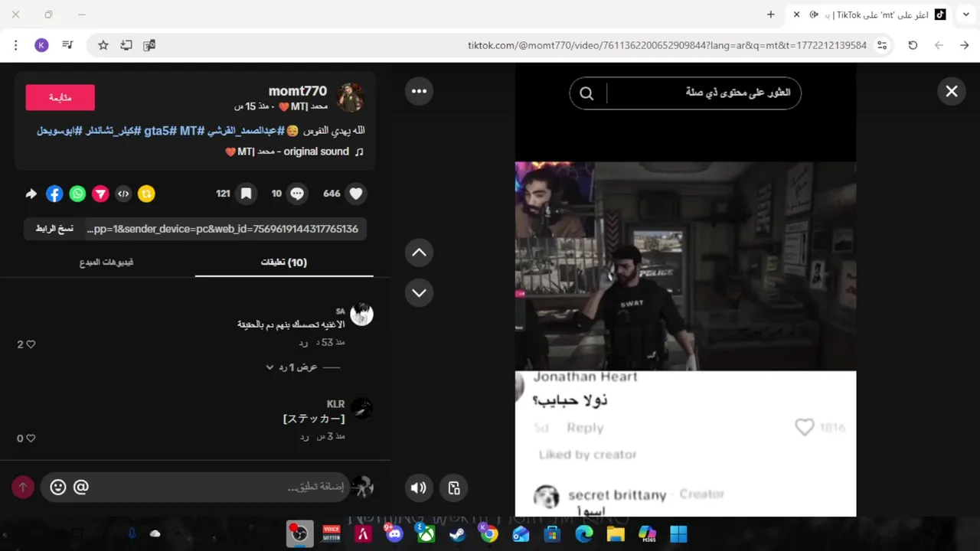Open the Chrome profile K avatar
980x551 pixels.
pyautogui.click(x=42, y=45)
